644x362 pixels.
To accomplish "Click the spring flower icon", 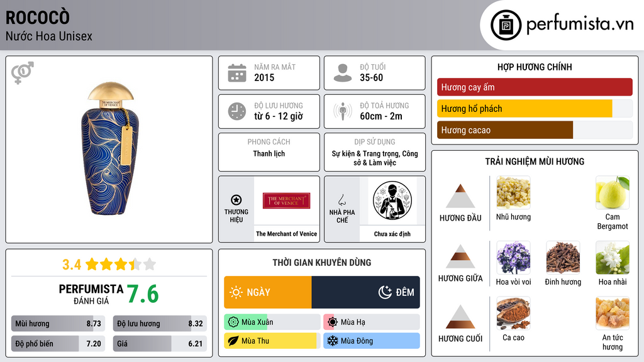I will coord(233,322).
